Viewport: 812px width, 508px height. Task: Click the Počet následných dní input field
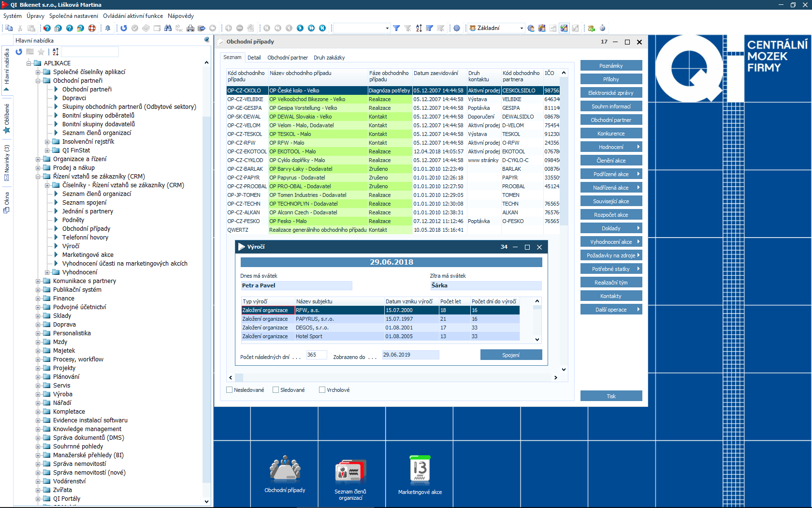pos(317,355)
